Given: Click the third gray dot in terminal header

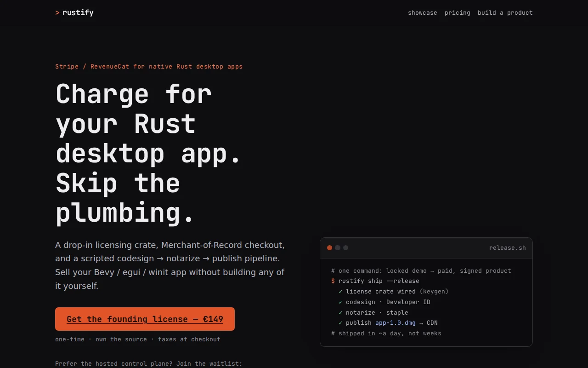Looking at the screenshot, I should pos(346,248).
